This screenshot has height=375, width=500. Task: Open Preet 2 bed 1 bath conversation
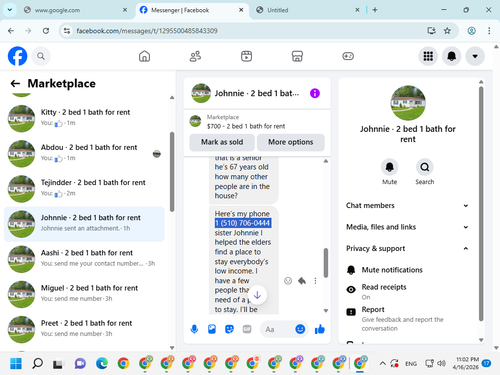tap(84, 329)
